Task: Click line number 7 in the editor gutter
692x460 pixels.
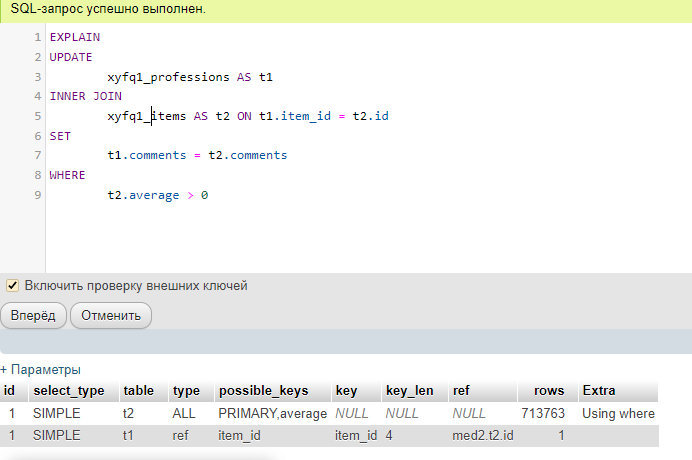Action: (x=37, y=155)
